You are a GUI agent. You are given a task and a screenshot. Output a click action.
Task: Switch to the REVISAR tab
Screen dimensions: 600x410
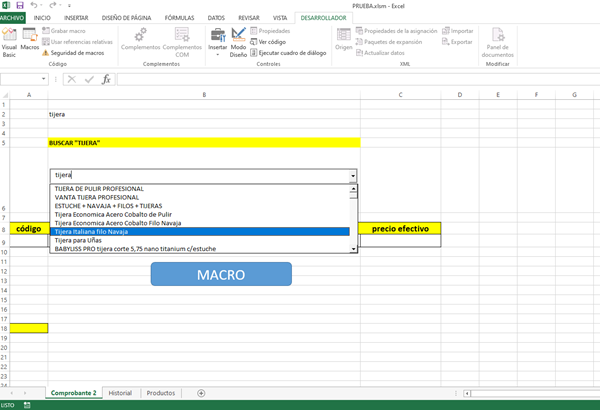coord(249,18)
